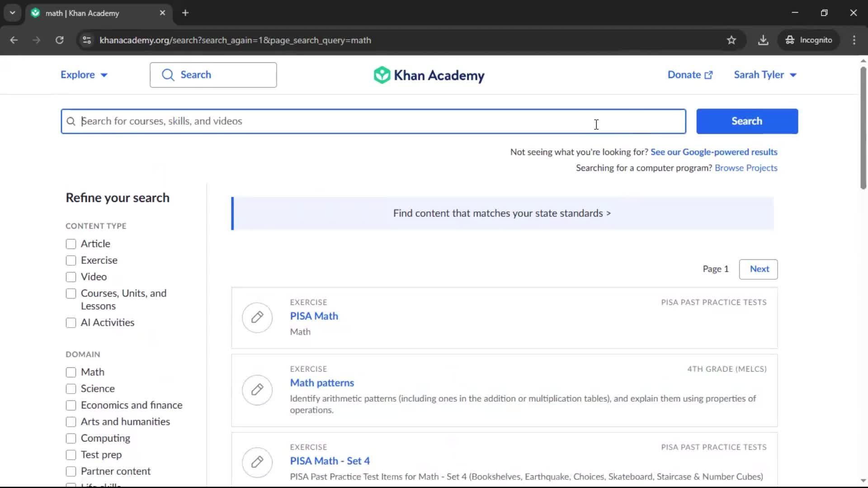Click the forward navigation arrow
Image resolution: width=868 pixels, height=488 pixels.
37,40
